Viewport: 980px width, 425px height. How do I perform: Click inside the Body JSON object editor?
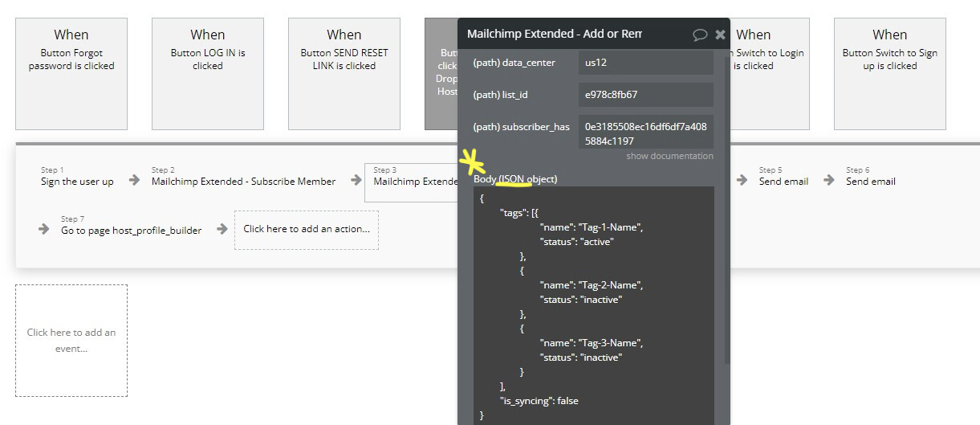[x=594, y=305]
